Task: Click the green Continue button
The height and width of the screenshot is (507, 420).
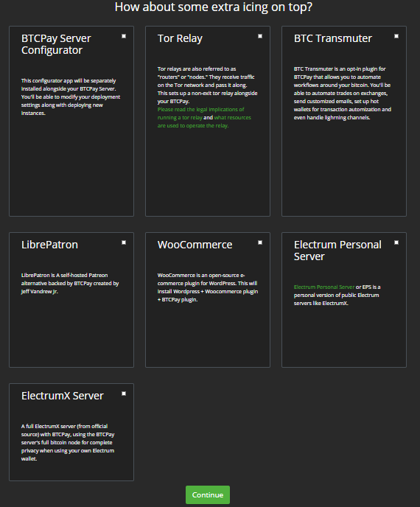Action: tap(208, 494)
